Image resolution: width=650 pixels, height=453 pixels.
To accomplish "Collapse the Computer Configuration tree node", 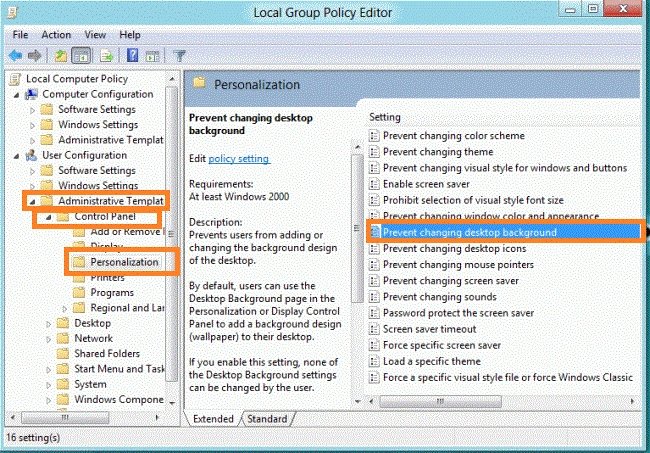I will (16, 95).
